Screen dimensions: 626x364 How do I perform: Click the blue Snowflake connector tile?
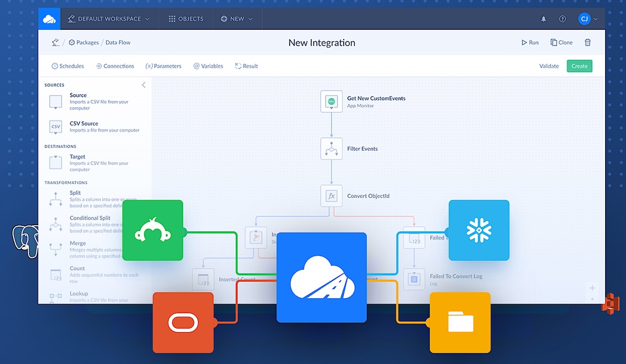click(479, 230)
